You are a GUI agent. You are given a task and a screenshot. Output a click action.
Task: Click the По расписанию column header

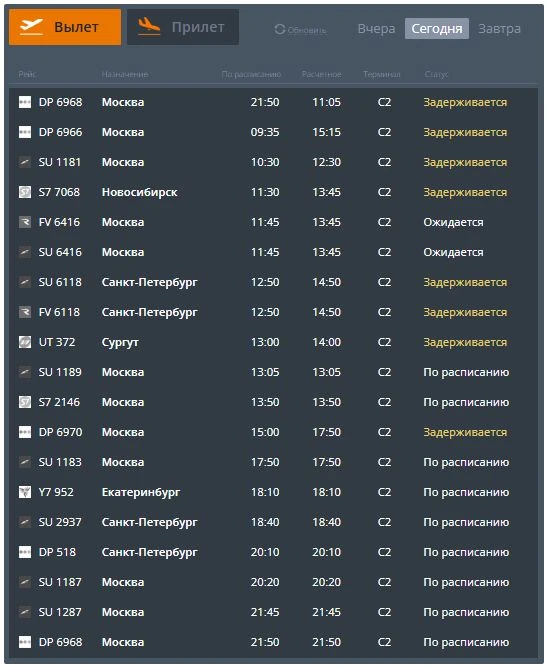(251, 74)
